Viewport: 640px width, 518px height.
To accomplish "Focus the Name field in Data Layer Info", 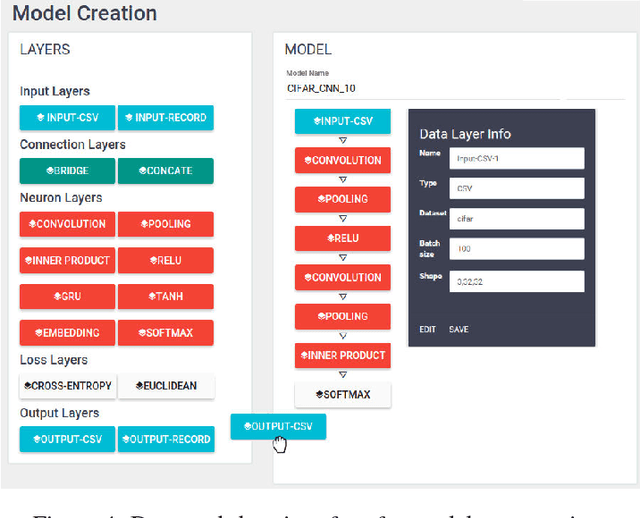I will [517, 158].
